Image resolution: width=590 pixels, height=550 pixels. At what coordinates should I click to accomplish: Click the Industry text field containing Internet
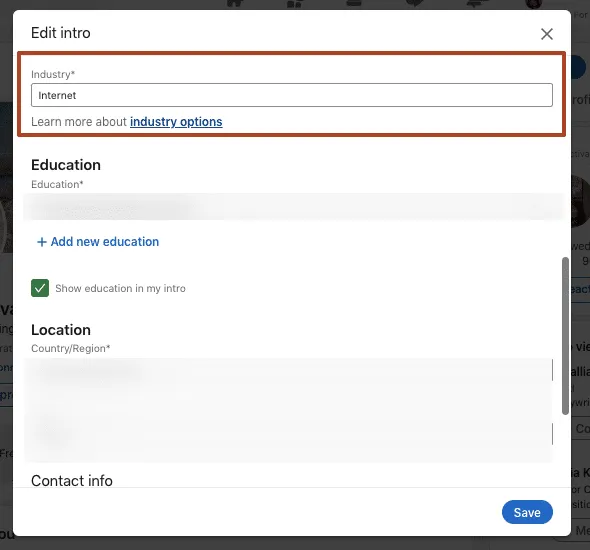point(292,95)
